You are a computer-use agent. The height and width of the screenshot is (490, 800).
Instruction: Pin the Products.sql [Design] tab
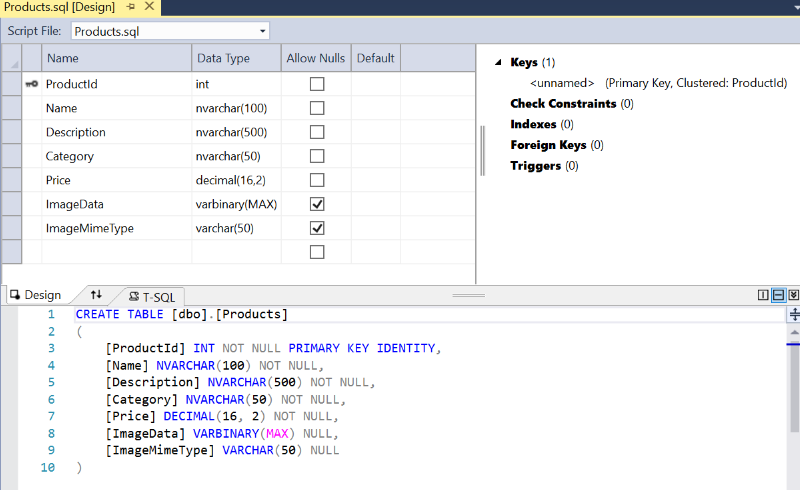pyautogui.click(x=131, y=7)
